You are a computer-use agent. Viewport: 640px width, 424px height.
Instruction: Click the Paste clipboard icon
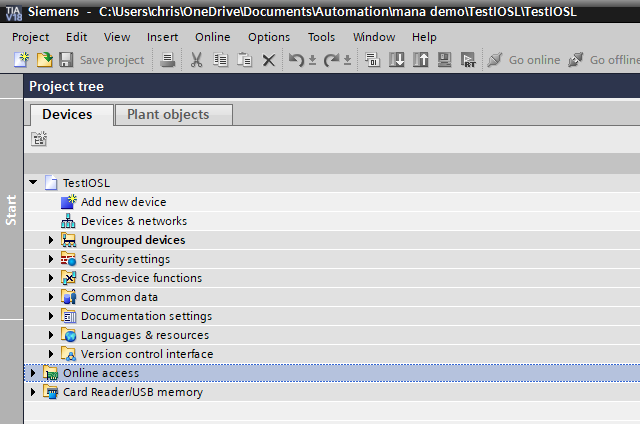tap(244, 60)
